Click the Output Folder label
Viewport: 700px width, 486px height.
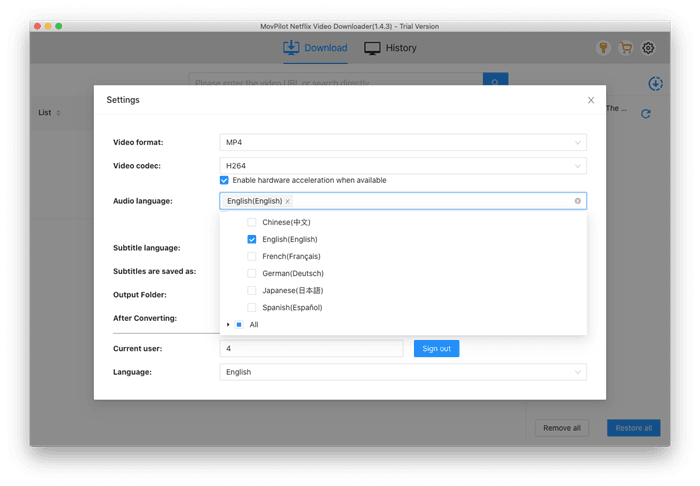(x=140, y=295)
